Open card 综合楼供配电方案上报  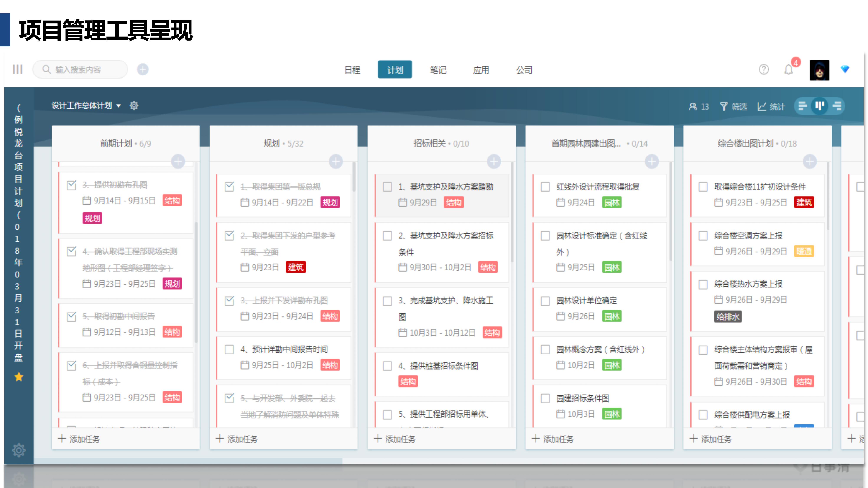757,415
